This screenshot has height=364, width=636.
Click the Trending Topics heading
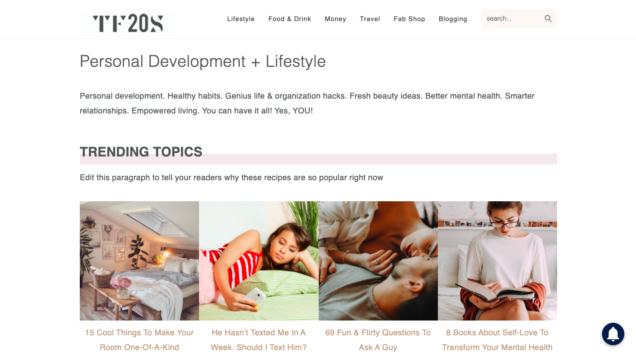click(x=141, y=152)
